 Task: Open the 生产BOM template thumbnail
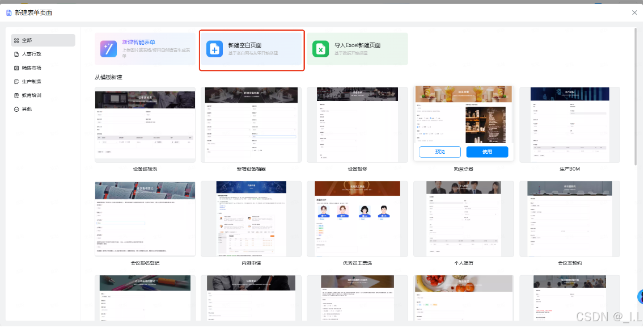click(570, 124)
